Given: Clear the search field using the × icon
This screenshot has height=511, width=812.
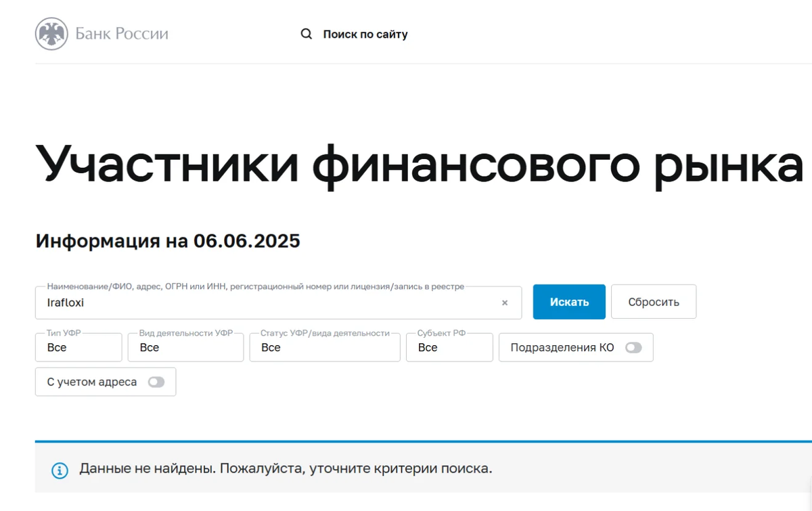Looking at the screenshot, I should [504, 303].
